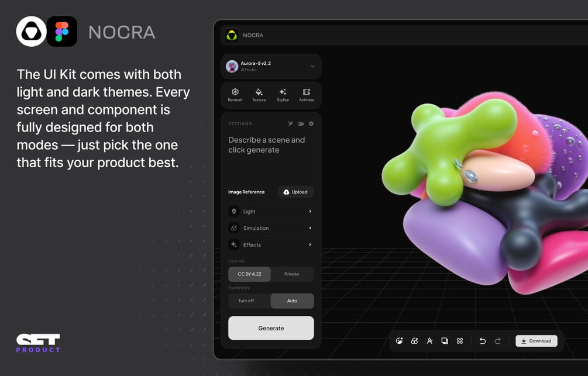This screenshot has width=588, height=376.
Task: Click the 'Light' row label
Action: pyautogui.click(x=249, y=212)
